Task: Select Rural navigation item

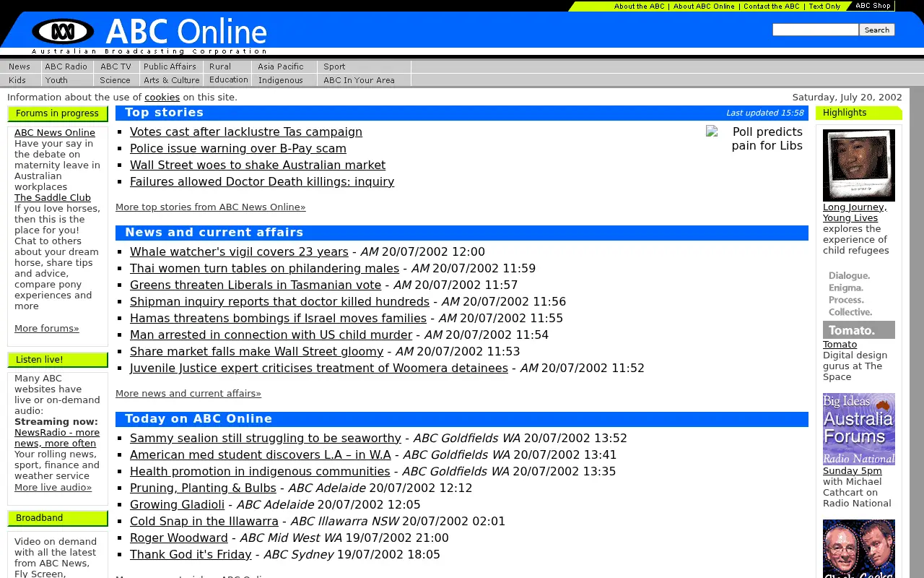Action: coord(220,66)
